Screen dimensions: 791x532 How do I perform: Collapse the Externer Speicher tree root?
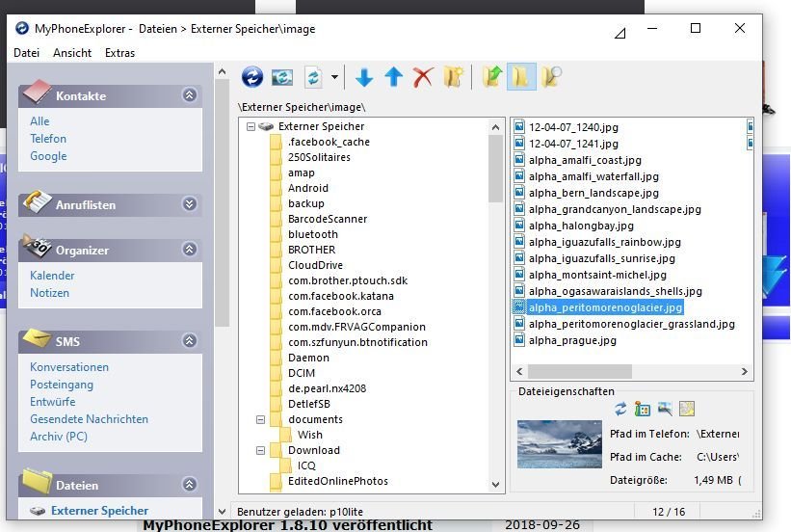(250, 126)
